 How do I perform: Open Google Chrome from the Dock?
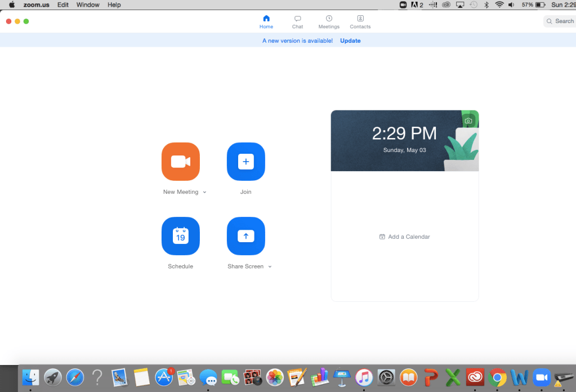click(x=497, y=377)
